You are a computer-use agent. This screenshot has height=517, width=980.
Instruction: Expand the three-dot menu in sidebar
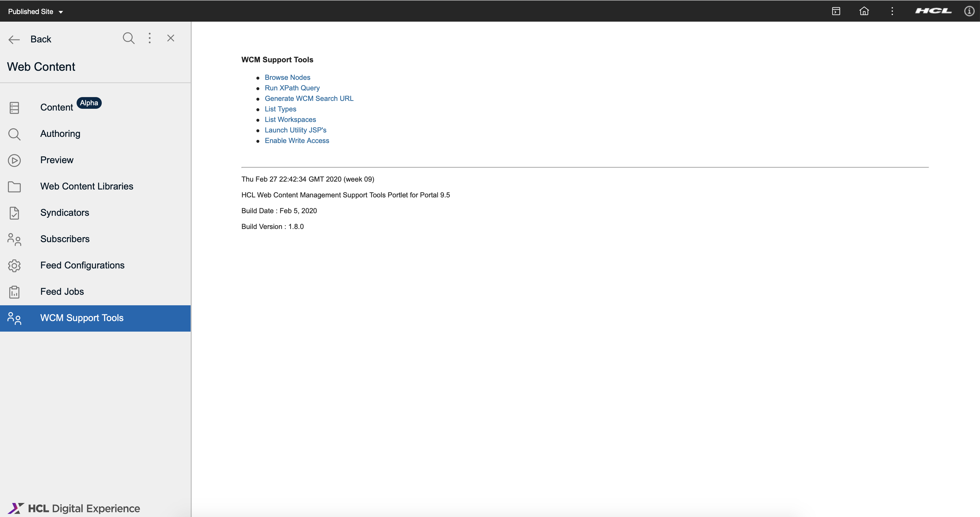click(150, 38)
